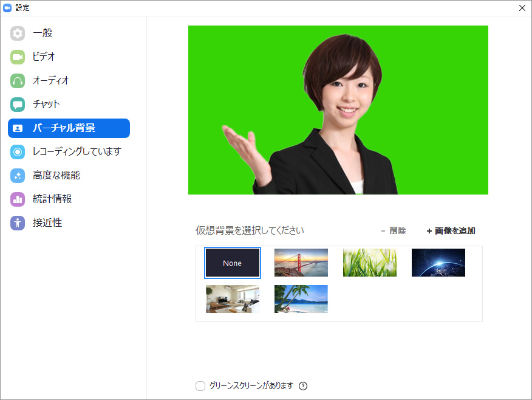Enable the グリーンスクリーンがあります checkbox

click(x=200, y=386)
